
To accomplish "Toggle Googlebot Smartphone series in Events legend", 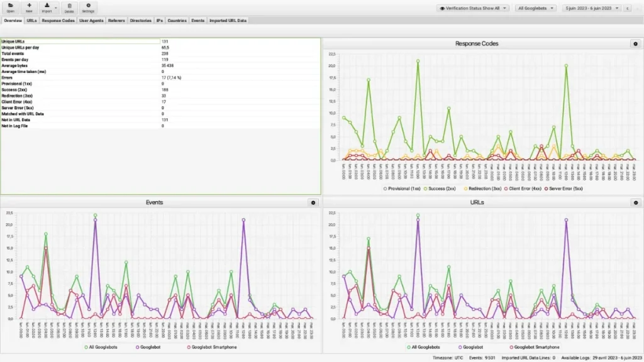I will [212, 347].
